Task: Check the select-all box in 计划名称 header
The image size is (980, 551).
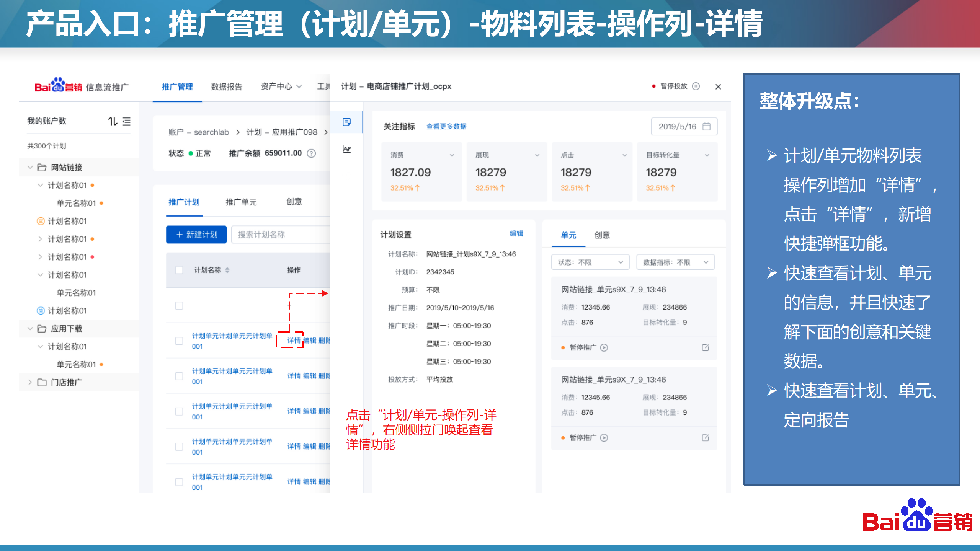Action: (x=179, y=270)
